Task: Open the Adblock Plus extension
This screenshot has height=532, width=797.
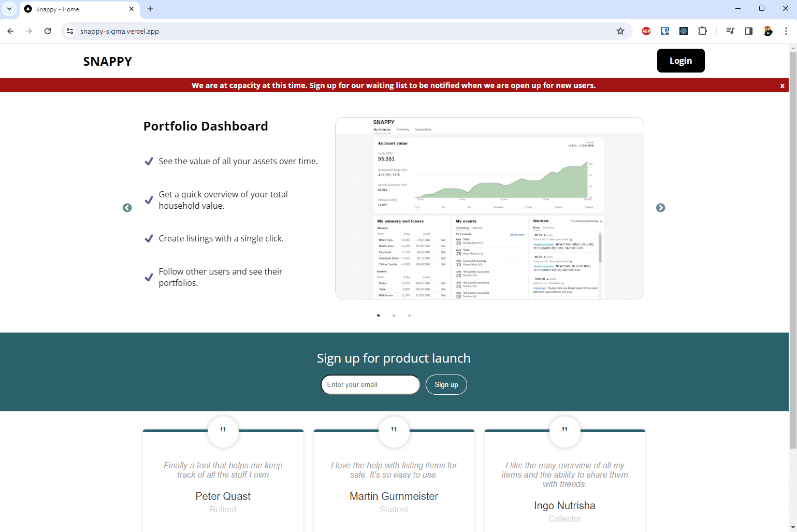Action: pyautogui.click(x=646, y=31)
